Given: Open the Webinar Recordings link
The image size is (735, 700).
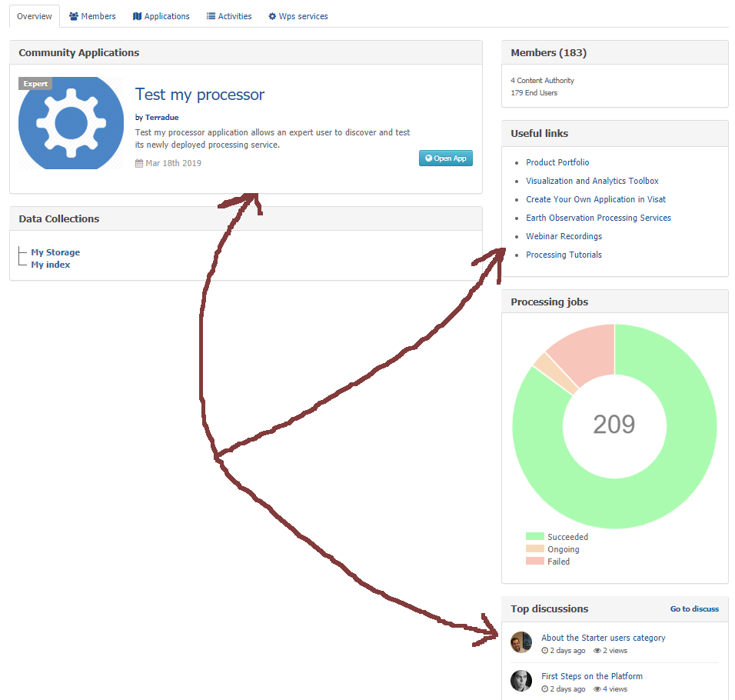Looking at the screenshot, I should pyautogui.click(x=564, y=236).
